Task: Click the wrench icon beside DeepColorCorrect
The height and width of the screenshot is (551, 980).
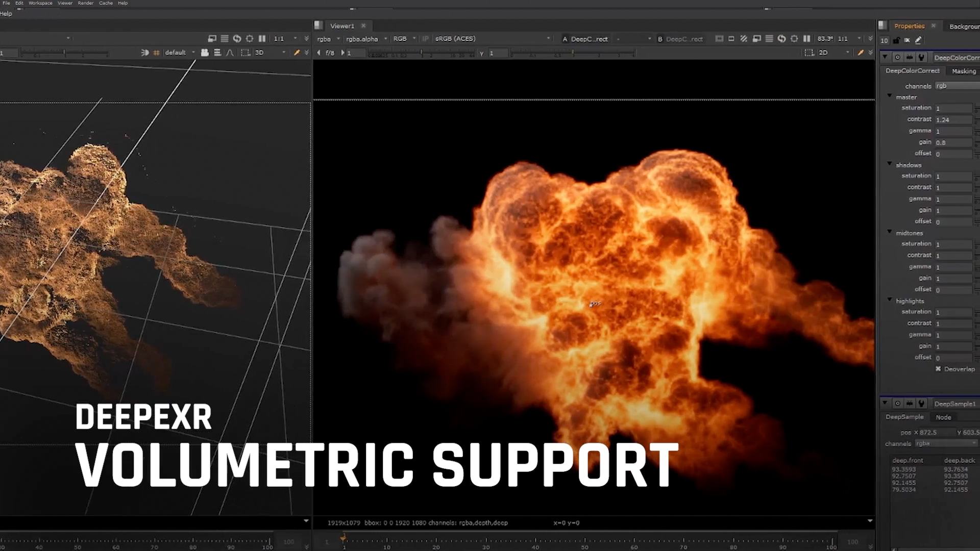Action: tap(921, 58)
